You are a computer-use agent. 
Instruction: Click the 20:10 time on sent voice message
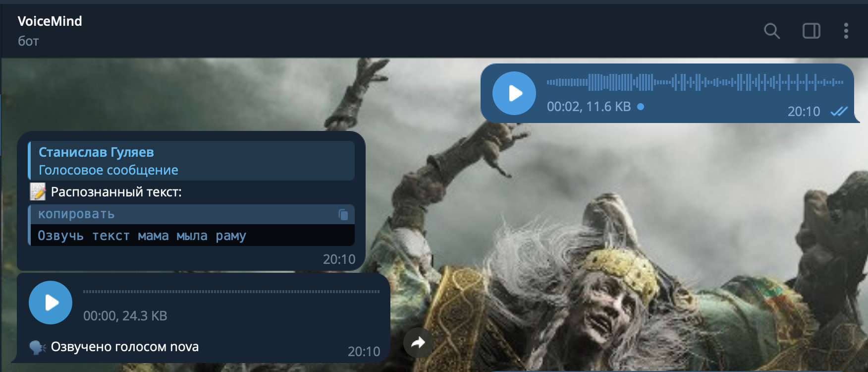(x=804, y=112)
